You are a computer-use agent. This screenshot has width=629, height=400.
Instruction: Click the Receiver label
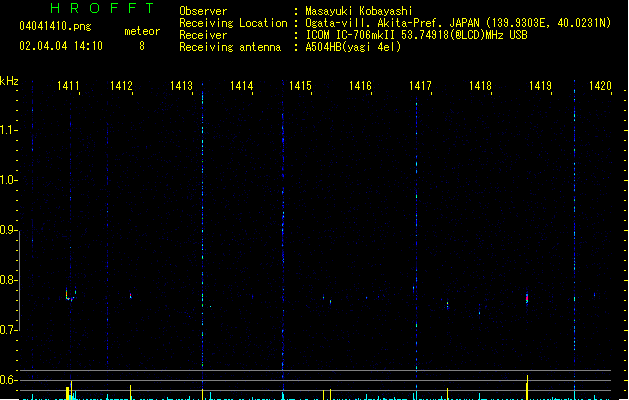pos(203,35)
